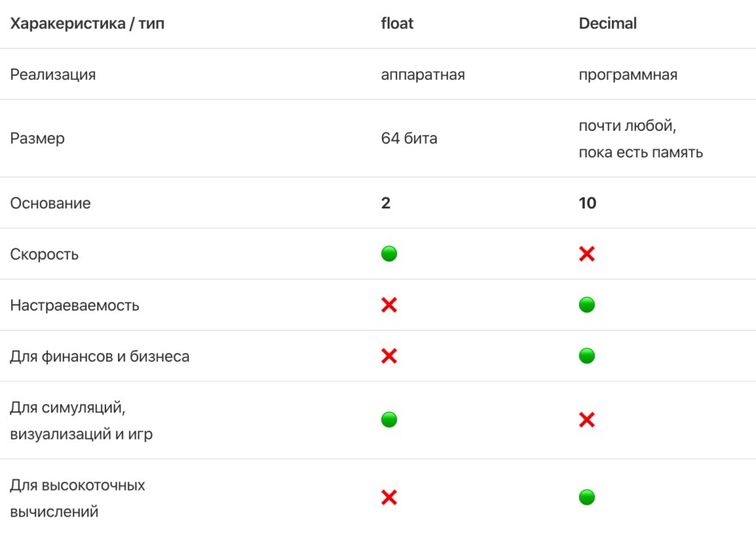This screenshot has height=535, width=756.
Task: Click the red cross for float финансов и бизнеса
Action: pyautogui.click(x=389, y=356)
